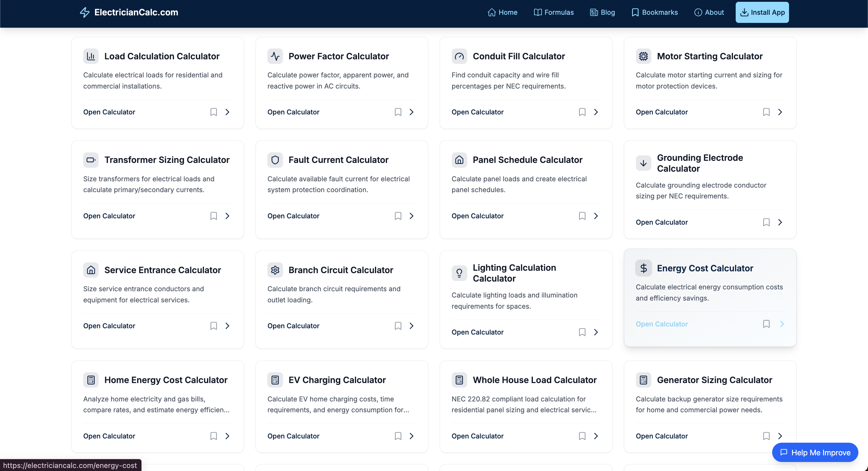Open Calculator link for Whole House Load
The height and width of the screenshot is (471, 868).
click(x=477, y=436)
